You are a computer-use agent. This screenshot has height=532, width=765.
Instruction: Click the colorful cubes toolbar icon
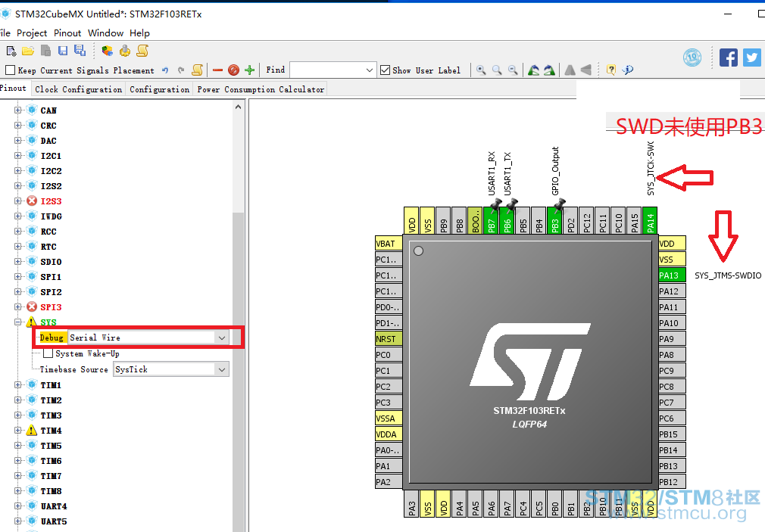pos(108,51)
